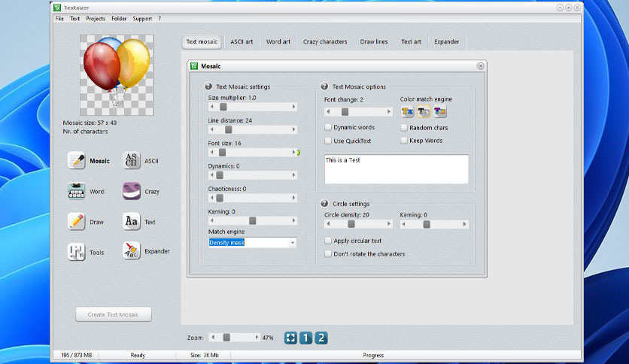Image resolution: width=629 pixels, height=364 pixels.
Task: Increase Font change with right arrow
Action: coord(388,111)
